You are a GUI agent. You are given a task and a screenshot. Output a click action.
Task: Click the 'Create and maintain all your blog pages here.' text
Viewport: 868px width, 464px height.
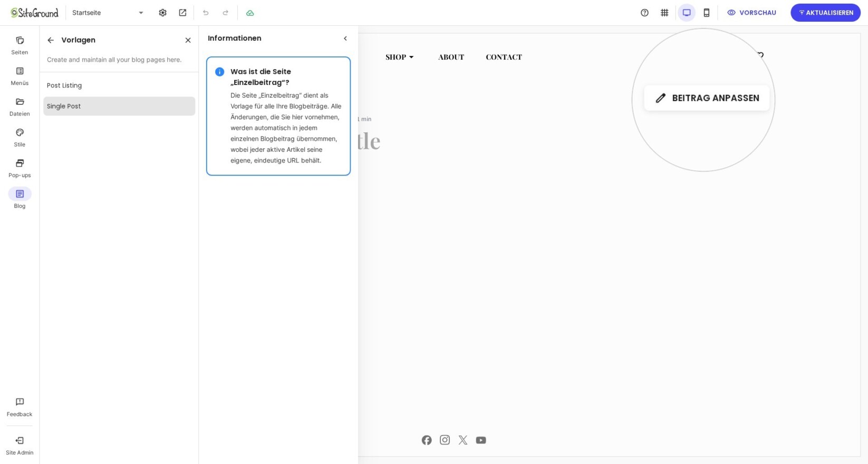114,60
